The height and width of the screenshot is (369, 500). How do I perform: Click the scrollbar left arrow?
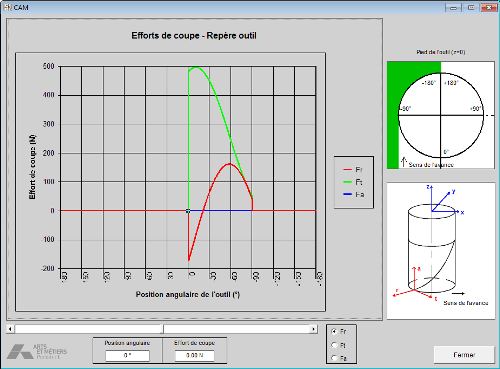(10, 329)
